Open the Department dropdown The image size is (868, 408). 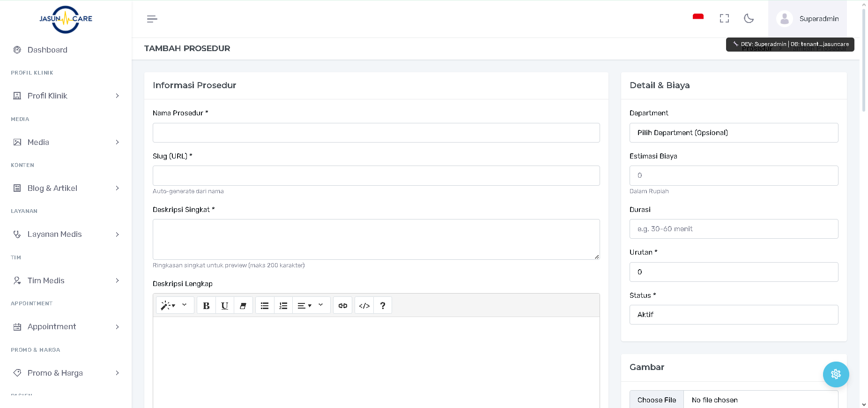734,133
